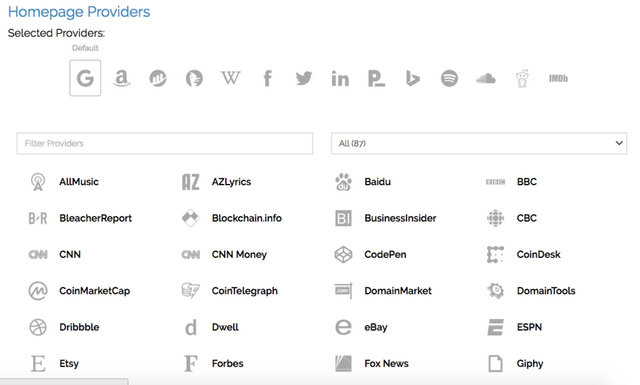Viewport: 640px width, 385px height.
Task: Select the Baidu provider name
Action: click(x=378, y=182)
